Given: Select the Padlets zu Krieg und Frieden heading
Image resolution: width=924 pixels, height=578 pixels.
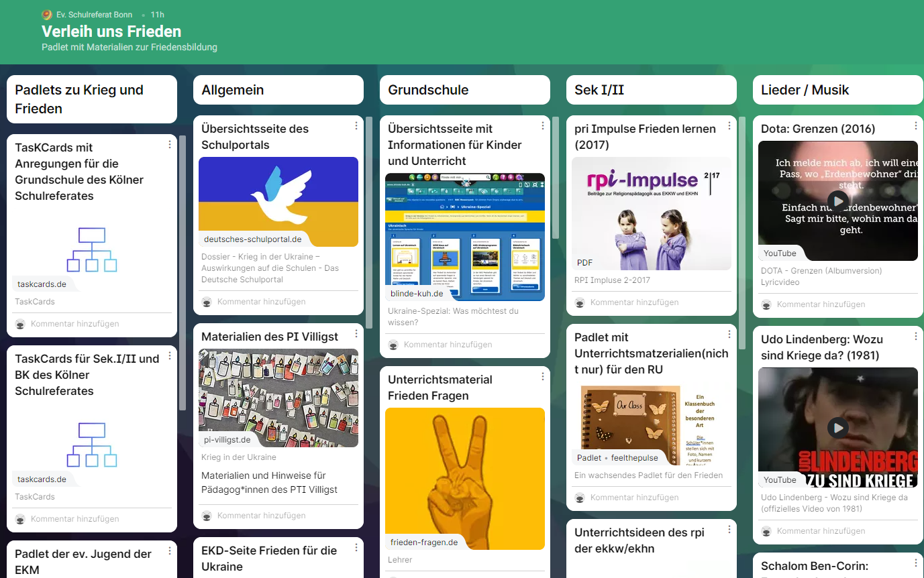Looking at the screenshot, I should coord(79,99).
